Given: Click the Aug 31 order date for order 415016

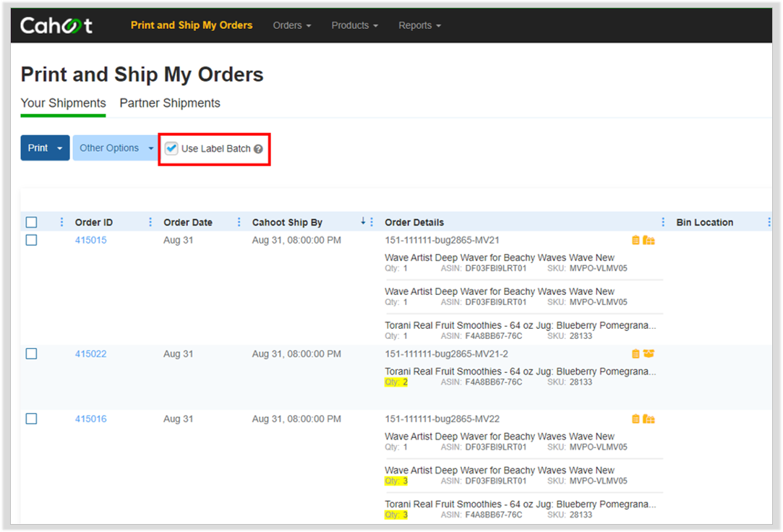Looking at the screenshot, I should pyautogui.click(x=179, y=419).
